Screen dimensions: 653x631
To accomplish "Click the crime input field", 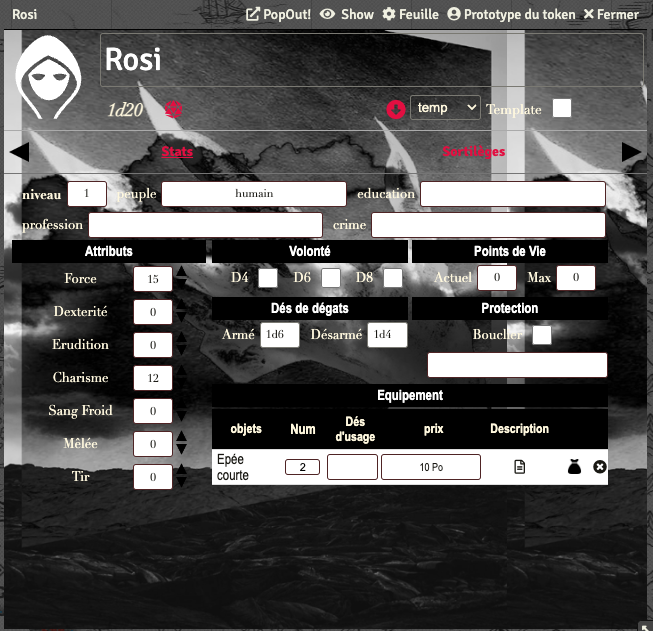I will 488,225.
